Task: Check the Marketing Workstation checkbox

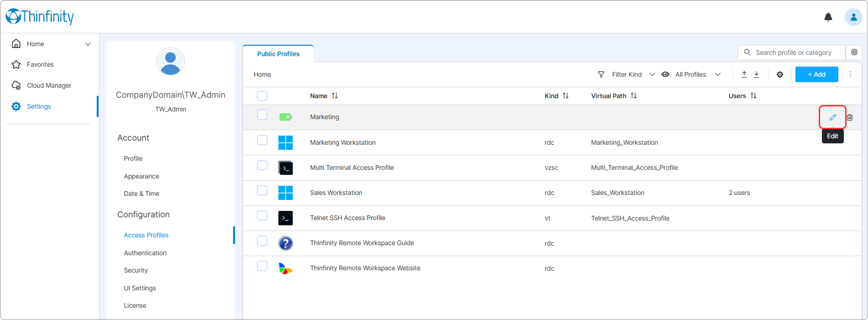Action: click(x=262, y=140)
